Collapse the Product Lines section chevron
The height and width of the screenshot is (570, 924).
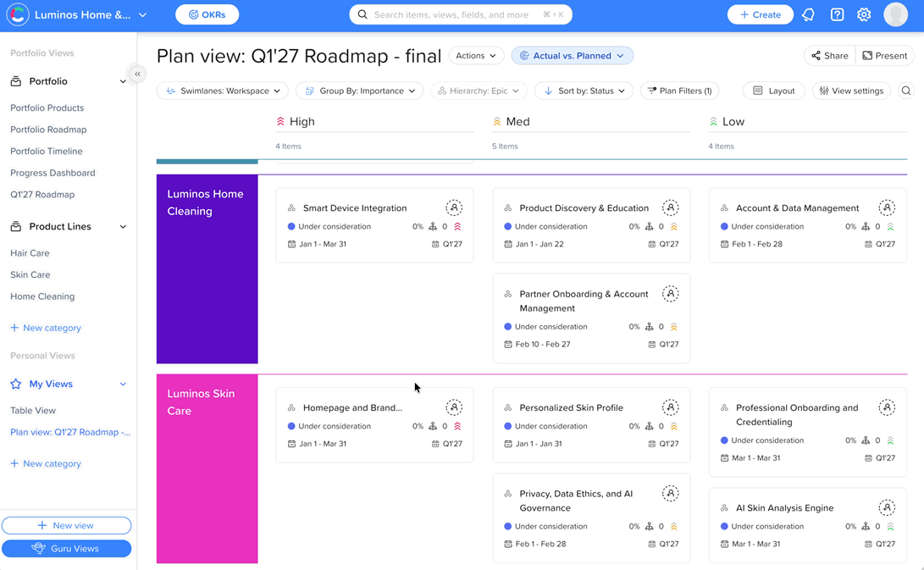[123, 226]
